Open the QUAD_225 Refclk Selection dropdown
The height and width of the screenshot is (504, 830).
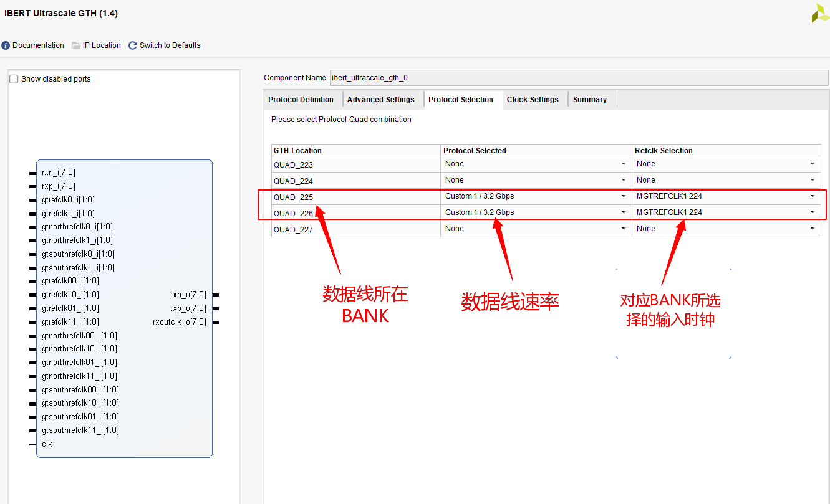click(813, 196)
